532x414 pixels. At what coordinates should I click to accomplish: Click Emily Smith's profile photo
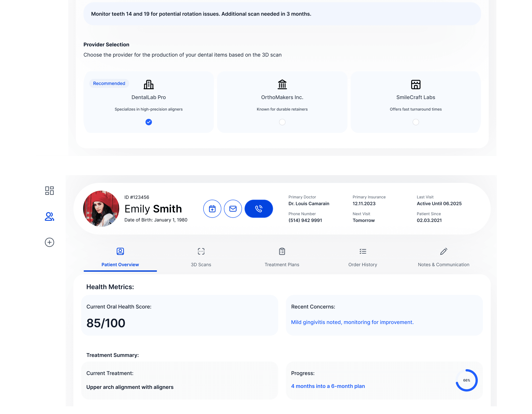click(x=101, y=209)
